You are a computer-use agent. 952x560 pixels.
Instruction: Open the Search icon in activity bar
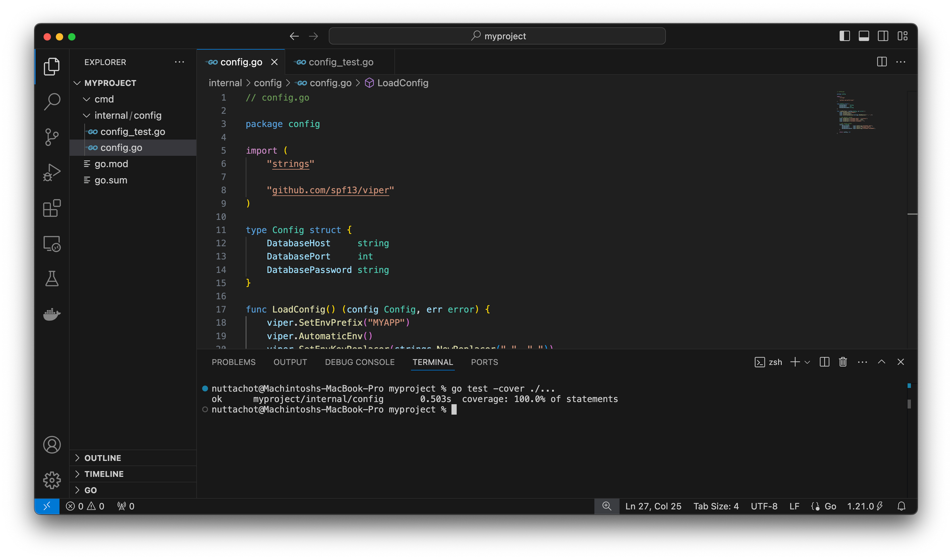(x=52, y=102)
